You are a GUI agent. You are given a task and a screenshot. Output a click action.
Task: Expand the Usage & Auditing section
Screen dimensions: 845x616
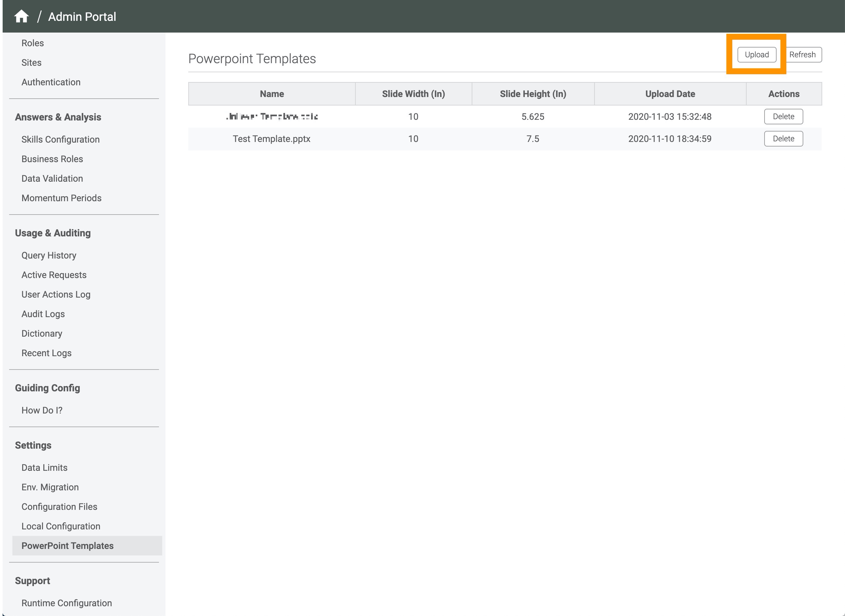(52, 233)
